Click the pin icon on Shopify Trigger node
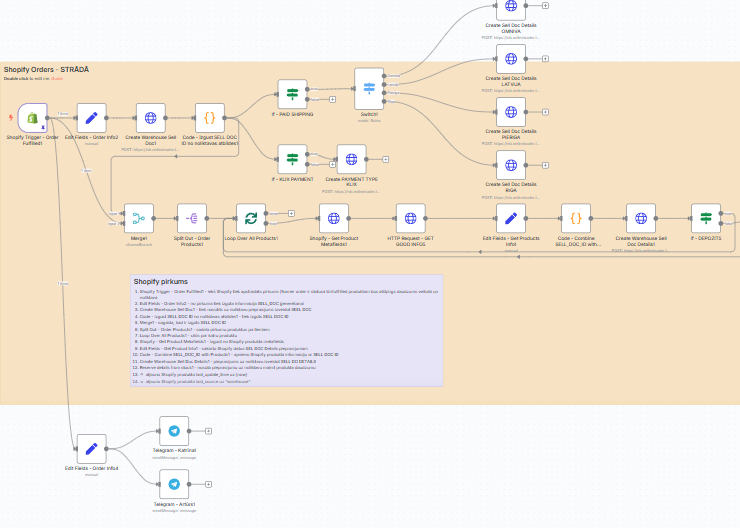 (x=43, y=128)
